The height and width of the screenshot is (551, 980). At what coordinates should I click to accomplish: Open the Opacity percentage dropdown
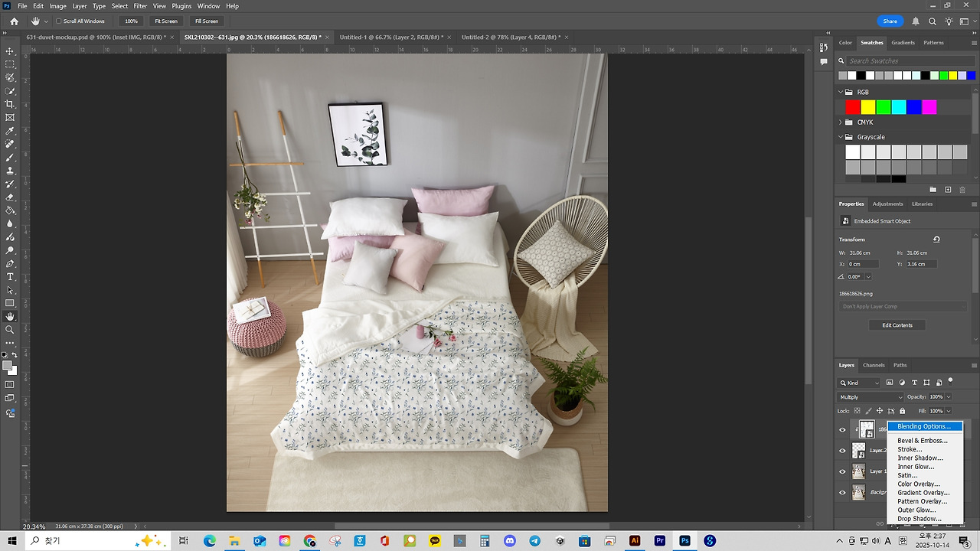(x=948, y=396)
